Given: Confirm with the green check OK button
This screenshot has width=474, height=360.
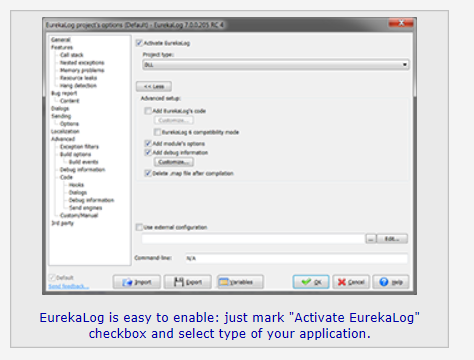Looking at the screenshot, I should [x=311, y=282].
